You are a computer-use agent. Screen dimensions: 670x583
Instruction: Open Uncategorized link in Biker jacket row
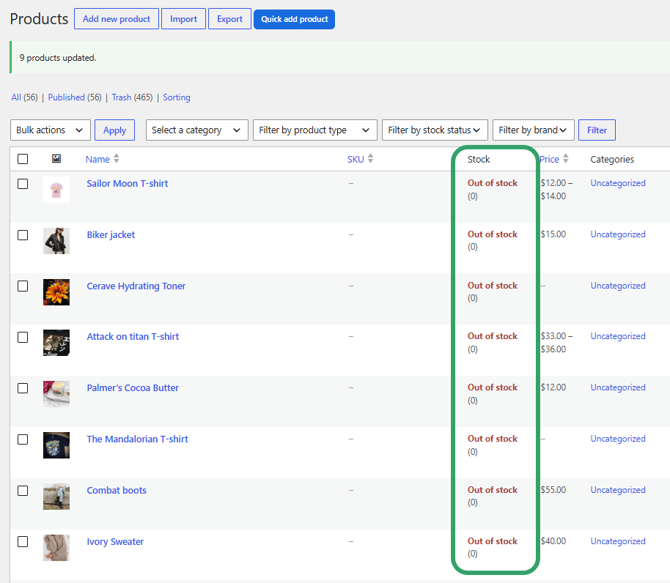click(x=618, y=234)
